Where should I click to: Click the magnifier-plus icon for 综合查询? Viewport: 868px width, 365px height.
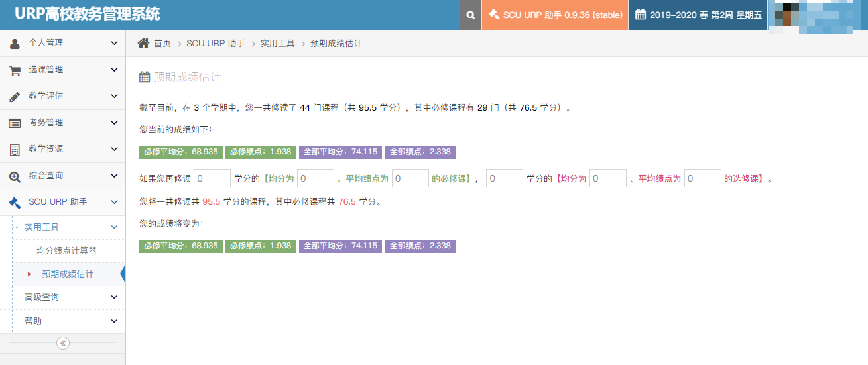click(x=15, y=176)
